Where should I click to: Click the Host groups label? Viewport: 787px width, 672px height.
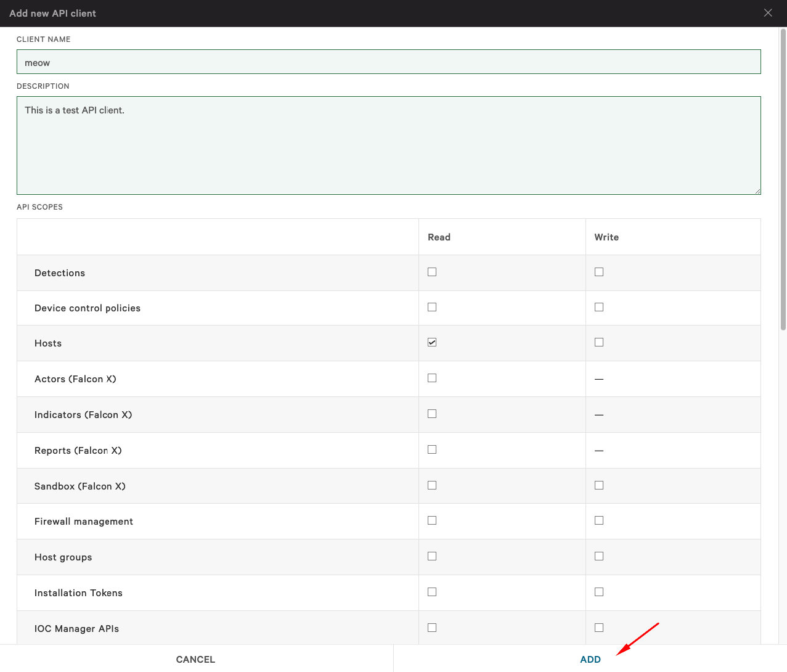[x=63, y=557]
